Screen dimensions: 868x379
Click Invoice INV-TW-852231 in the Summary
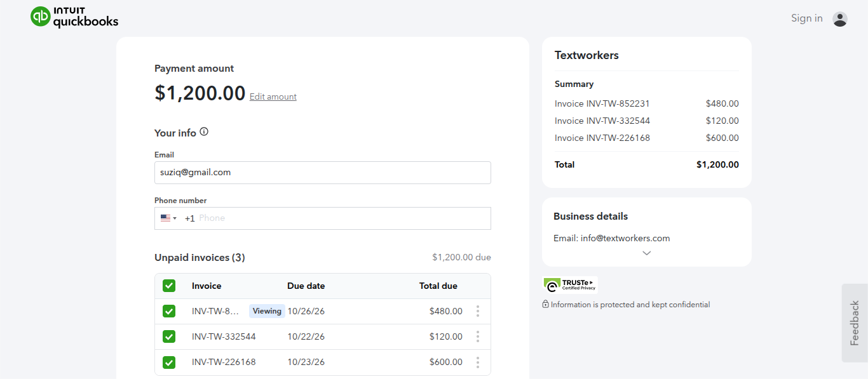click(602, 103)
